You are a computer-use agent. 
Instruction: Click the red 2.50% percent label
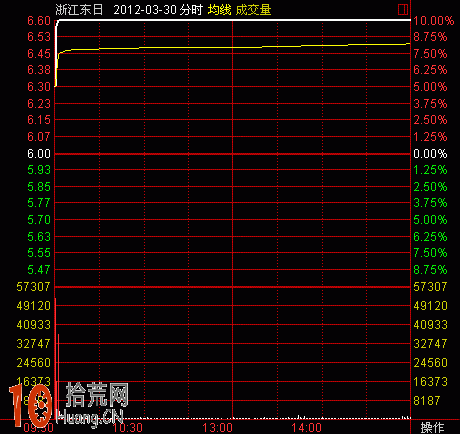click(430, 120)
